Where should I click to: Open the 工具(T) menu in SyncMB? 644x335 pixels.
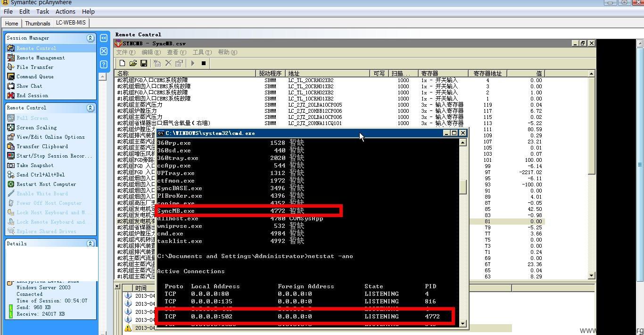[x=202, y=52]
